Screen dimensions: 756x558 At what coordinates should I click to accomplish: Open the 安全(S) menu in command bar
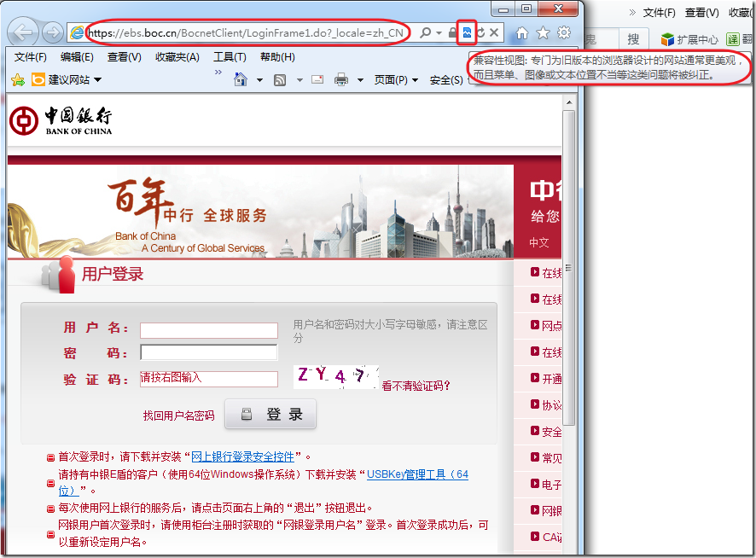pos(446,80)
